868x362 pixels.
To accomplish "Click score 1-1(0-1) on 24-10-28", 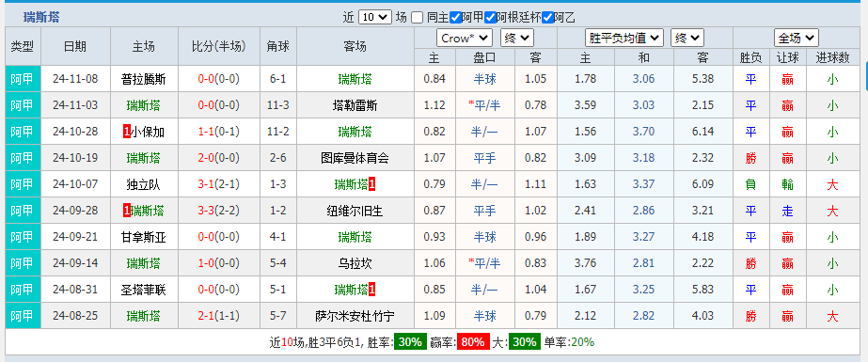I will (x=219, y=132).
